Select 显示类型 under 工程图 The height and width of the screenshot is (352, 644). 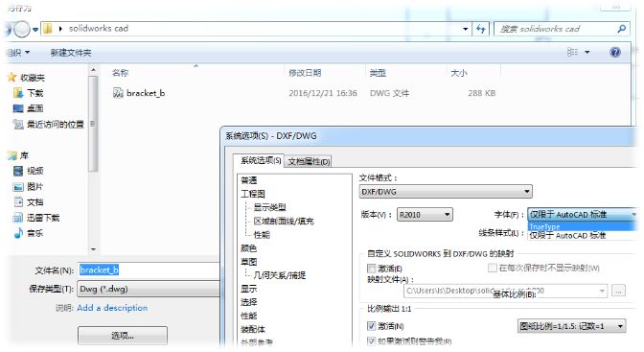tap(269, 207)
